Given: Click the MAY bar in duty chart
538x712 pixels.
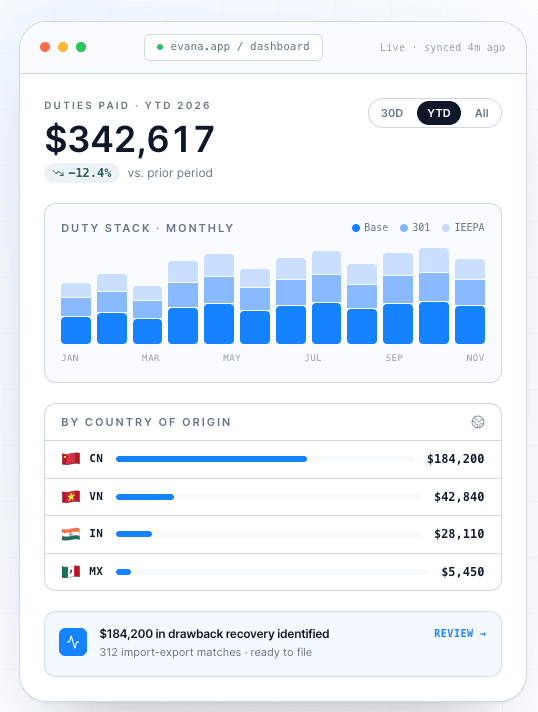Looking at the screenshot, I should point(219,299).
